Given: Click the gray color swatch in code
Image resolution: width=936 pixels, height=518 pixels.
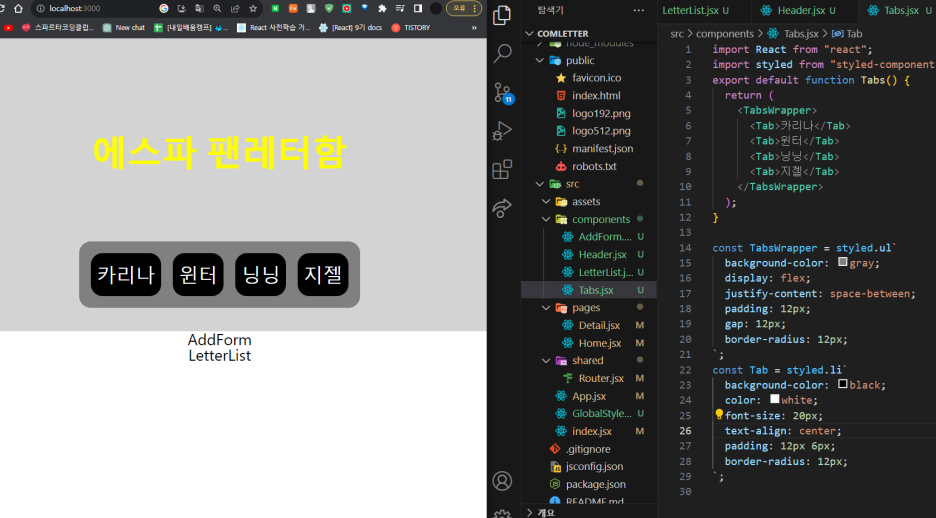Looking at the screenshot, I should tap(843, 261).
